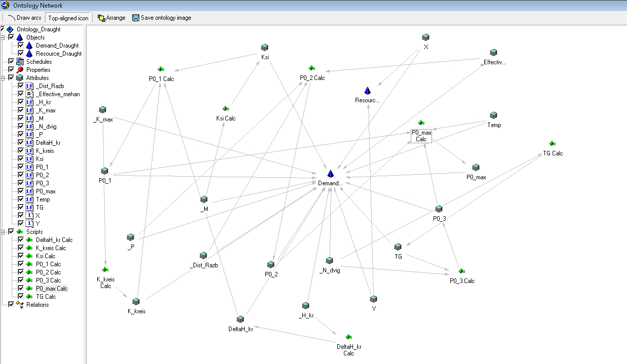
Task: Select _N_dvig in the attributes tree
Action: [x=47, y=127]
